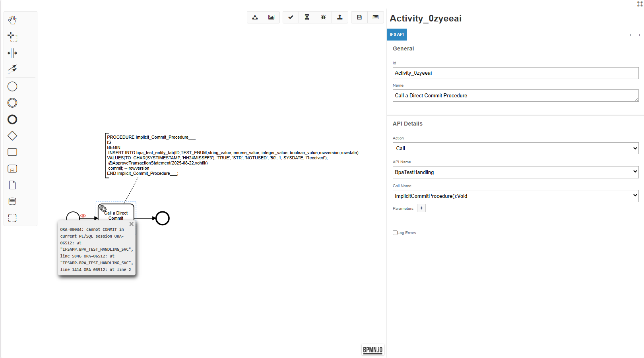The height and width of the screenshot is (358, 644).
Task: Activate the hand tool
Action: click(x=12, y=20)
